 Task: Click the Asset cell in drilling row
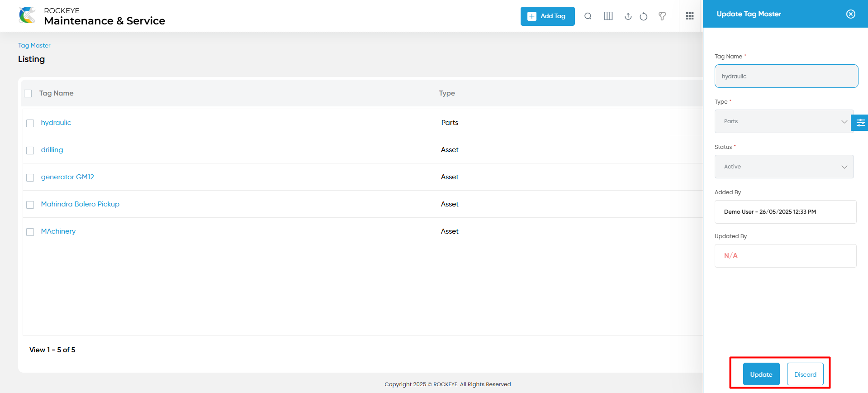(x=450, y=150)
